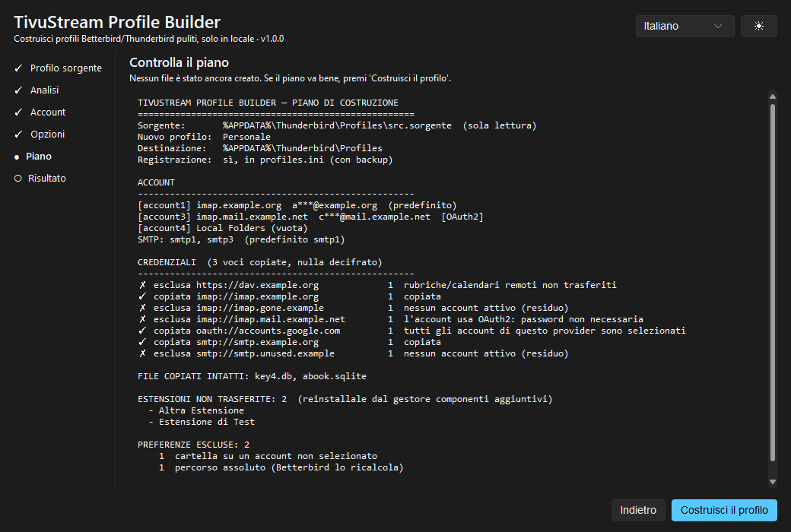Click the 'Nuovo profilo: Personale' line
Image resolution: width=791 pixels, height=532 pixels.
point(204,137)
